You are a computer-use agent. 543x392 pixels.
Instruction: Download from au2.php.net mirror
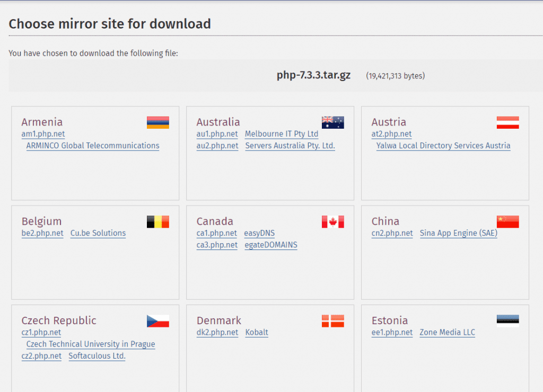click(217, 146)
